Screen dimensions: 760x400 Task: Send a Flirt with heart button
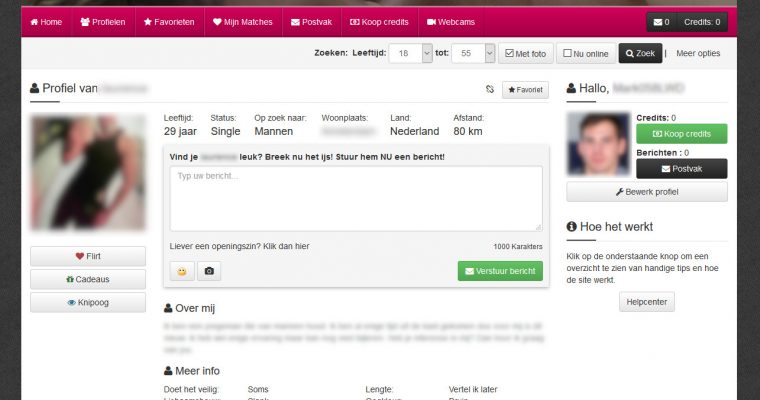(x=89, y=256)
